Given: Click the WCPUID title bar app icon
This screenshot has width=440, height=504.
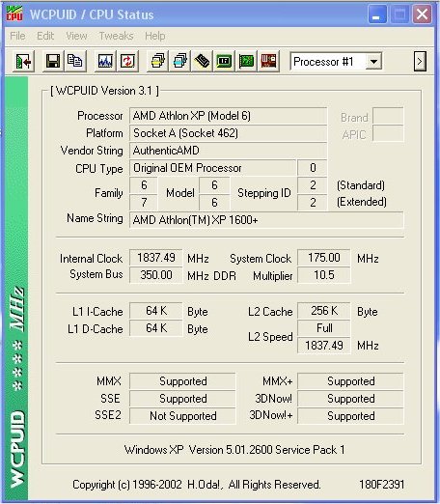Looking at the screenshot, I should click(14, 14).
